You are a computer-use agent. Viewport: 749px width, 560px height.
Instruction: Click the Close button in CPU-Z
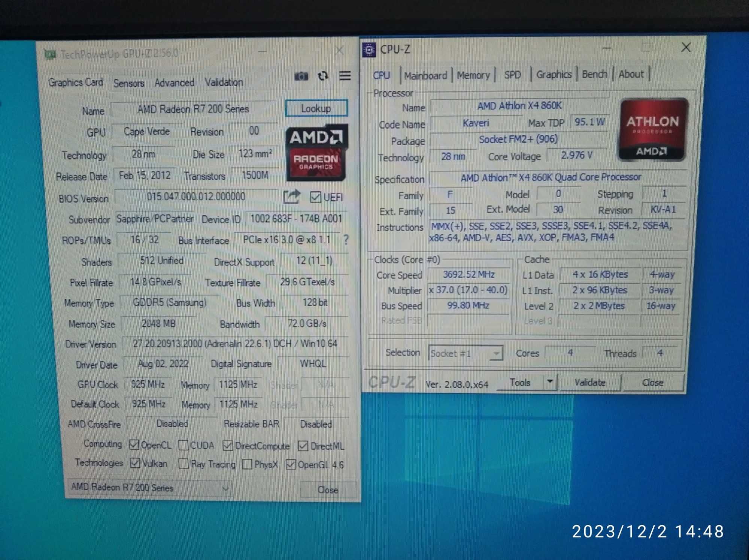(653, 382)
